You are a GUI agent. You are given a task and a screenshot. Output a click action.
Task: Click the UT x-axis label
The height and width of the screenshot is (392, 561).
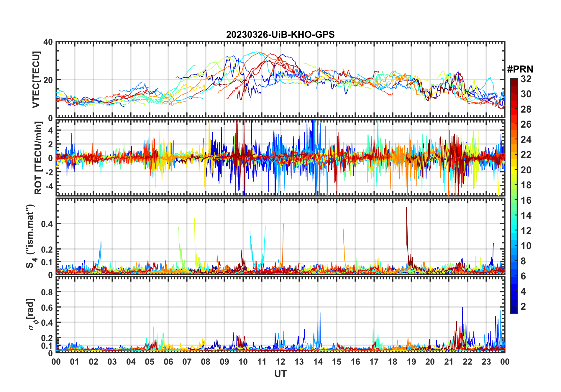[x=280, y=374]
